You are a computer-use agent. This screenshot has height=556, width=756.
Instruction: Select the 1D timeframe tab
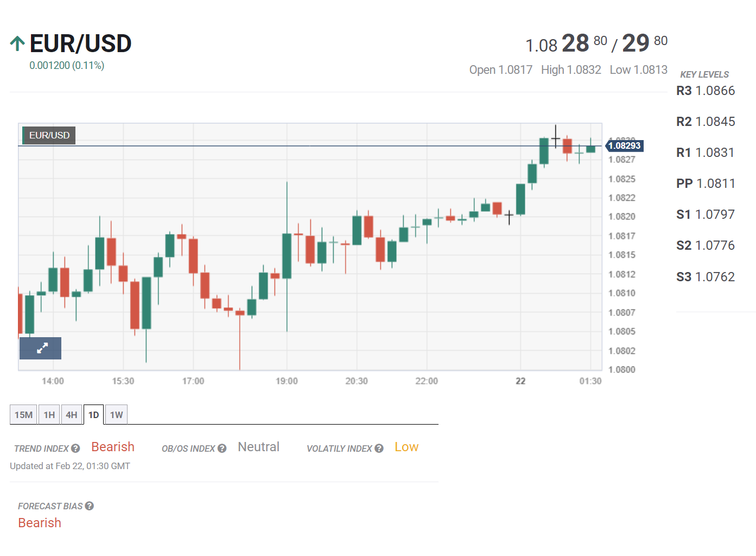click(93, 415)
